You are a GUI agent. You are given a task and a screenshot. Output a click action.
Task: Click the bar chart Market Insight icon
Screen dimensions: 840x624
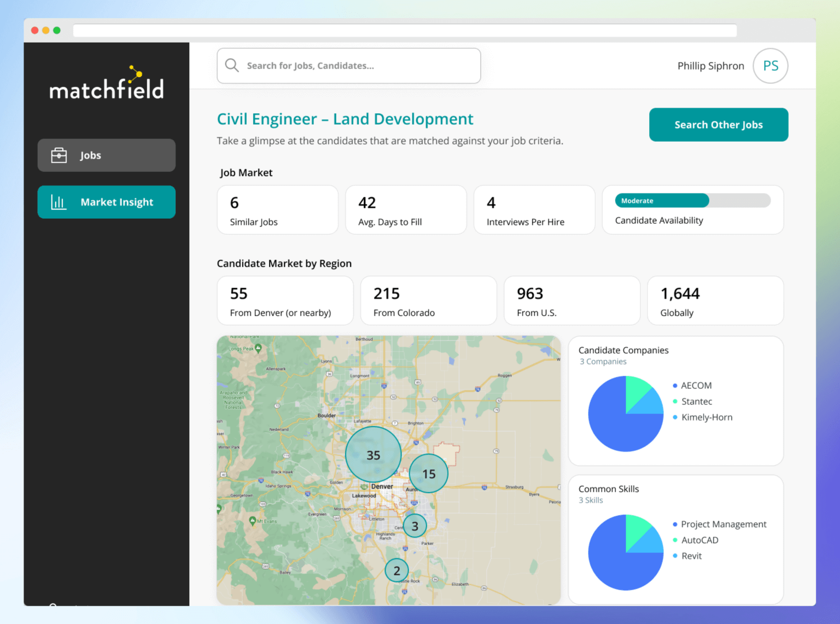(59, 202)
